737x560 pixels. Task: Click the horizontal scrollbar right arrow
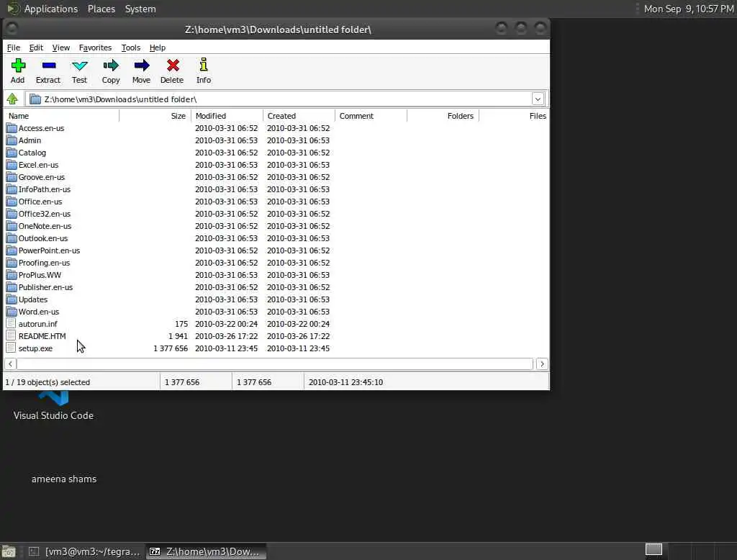click(x=542, y=364)
